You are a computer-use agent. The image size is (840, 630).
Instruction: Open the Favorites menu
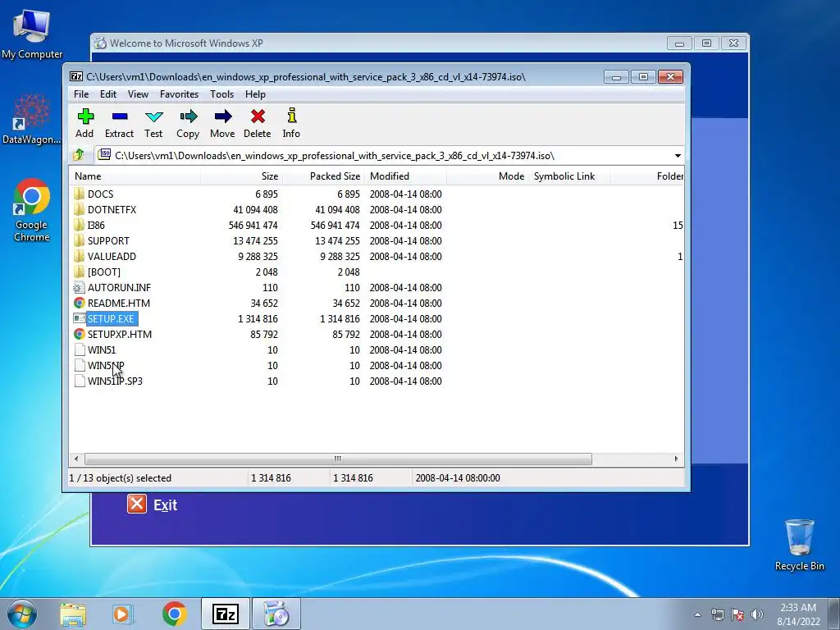(x=180, y=94)
